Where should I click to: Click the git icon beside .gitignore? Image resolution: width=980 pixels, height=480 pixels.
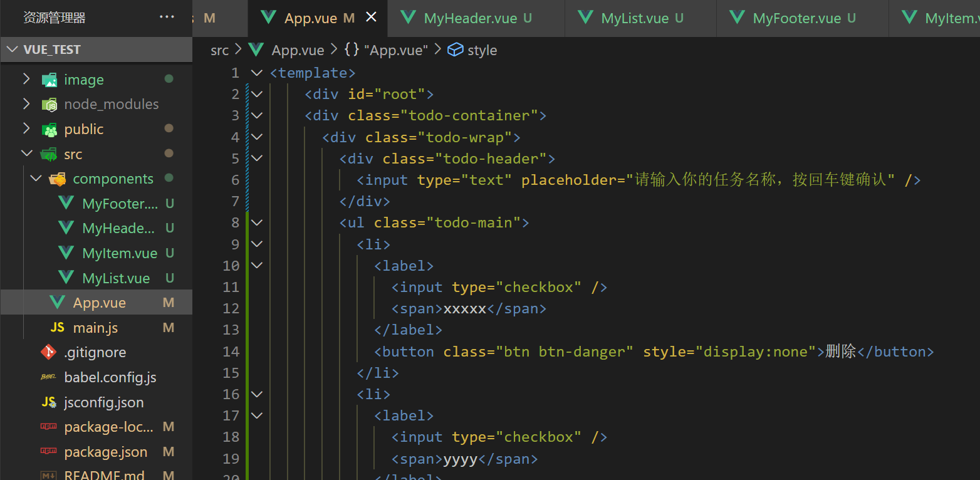(48, 352)
